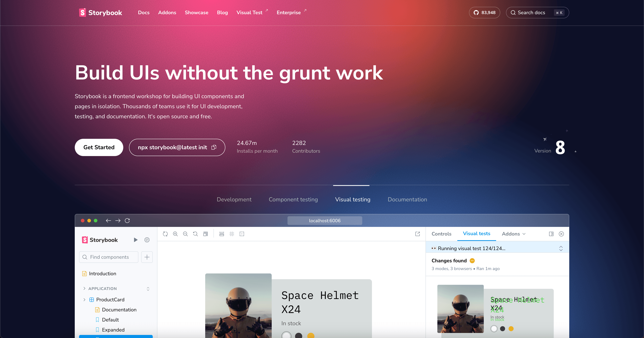Select the Visual tests panel tab
This screenshot has height=338, width=644.
477,234
